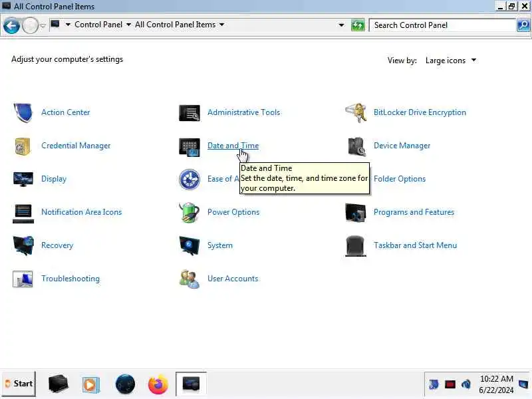Viewport: 532px width, 399px height.
Task: Open the System computer icon
Action: [x=190, y=245]
